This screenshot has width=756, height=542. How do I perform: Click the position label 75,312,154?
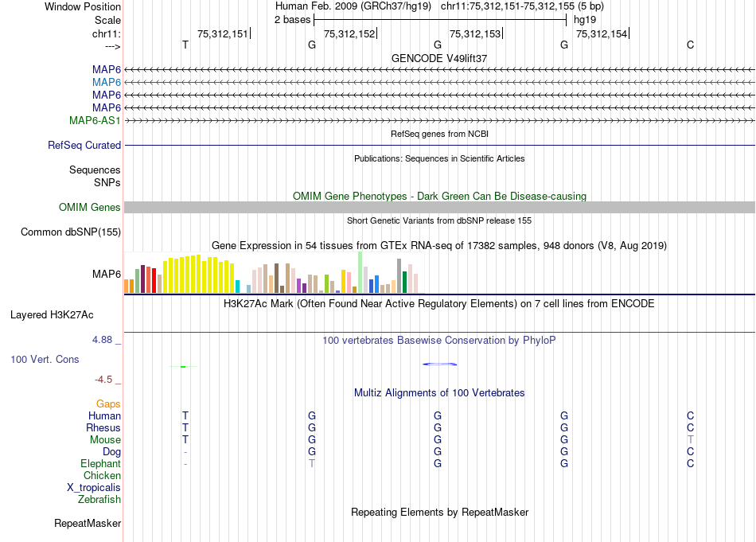[602, 33]
